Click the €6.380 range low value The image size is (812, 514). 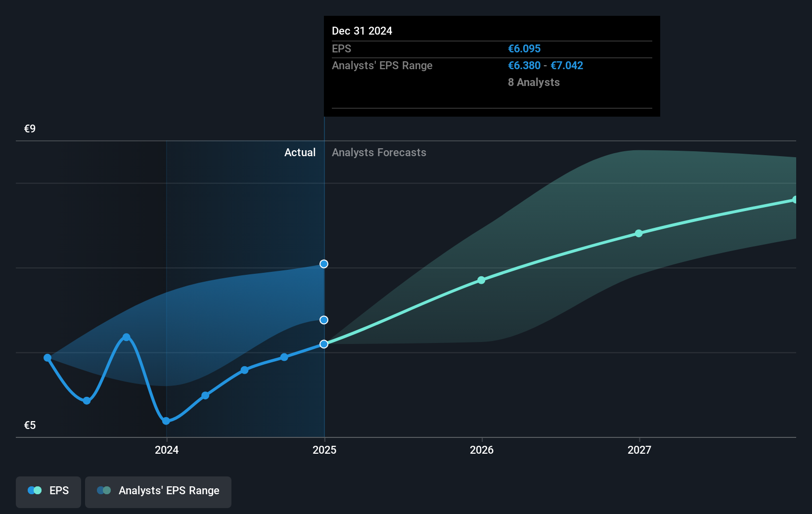(524, 66)
